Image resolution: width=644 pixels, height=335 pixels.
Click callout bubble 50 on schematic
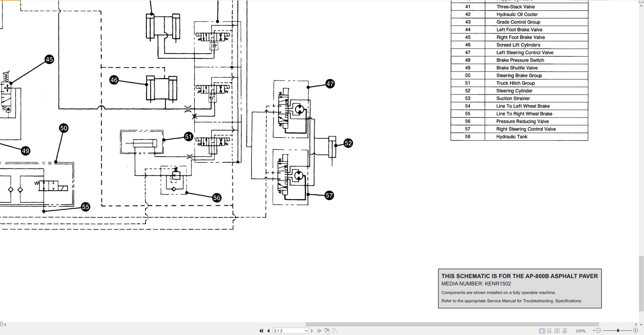pyautogui.click(x=64, y=128)
